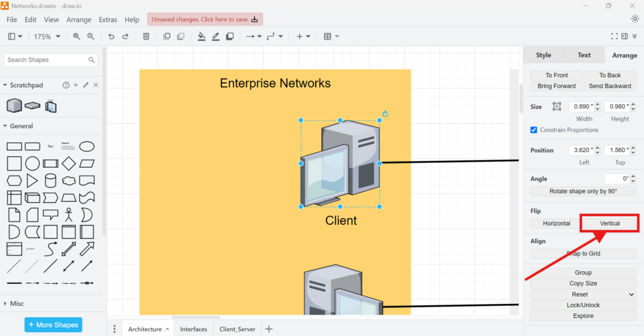Switch to the Interfaces page tab
Image resolution: width=644 pixels, height=336 pixels.
click(x=194, y=329)
